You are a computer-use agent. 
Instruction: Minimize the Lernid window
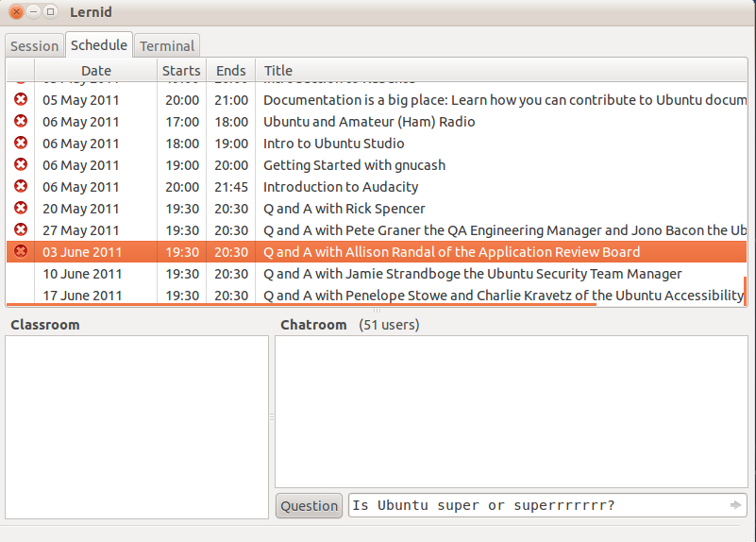(33, 11)
